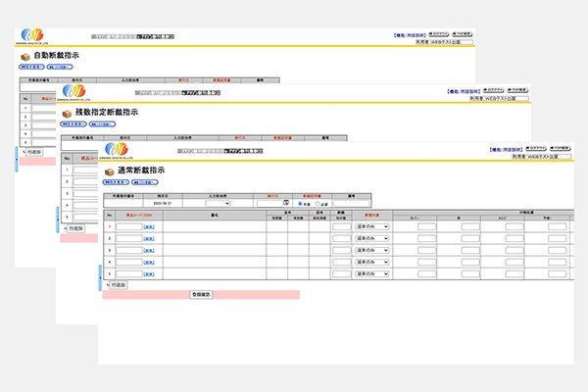
Task: Click the 行追加 button in the 通常断裁指示 window
Action: 119,285
